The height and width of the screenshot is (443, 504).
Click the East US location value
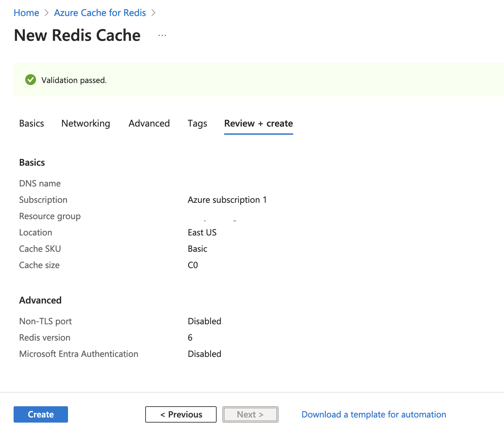click(202, 232)
